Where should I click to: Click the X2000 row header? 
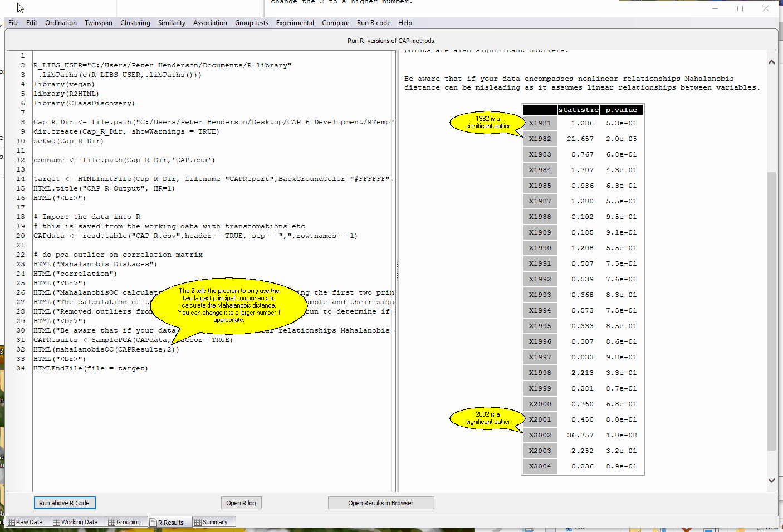click(x=540, y=404)
